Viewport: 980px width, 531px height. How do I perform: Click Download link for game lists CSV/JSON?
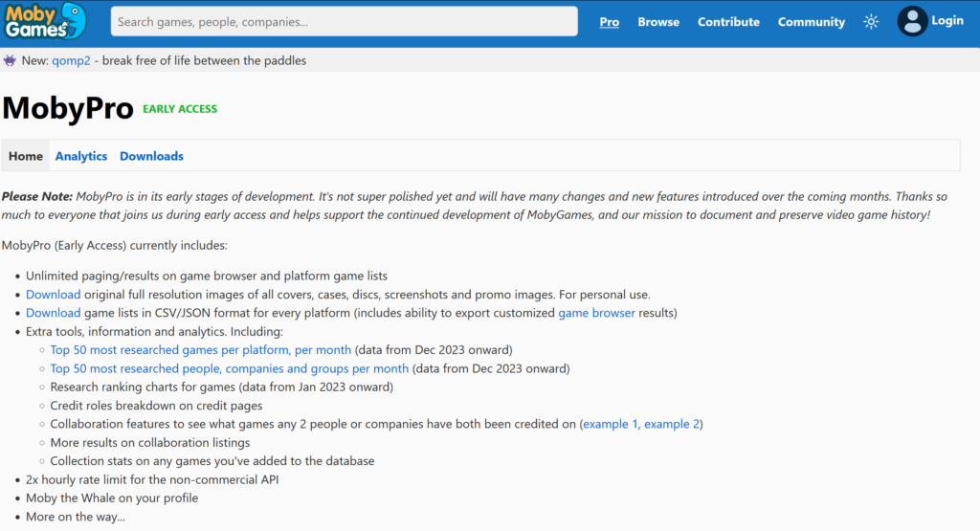pos(54,313)
